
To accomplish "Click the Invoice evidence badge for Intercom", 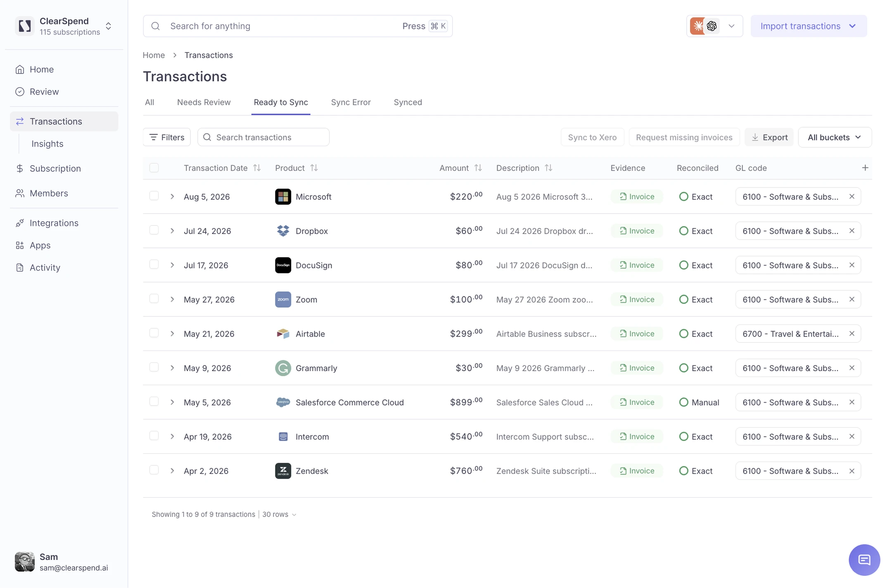I will [637, 436].
